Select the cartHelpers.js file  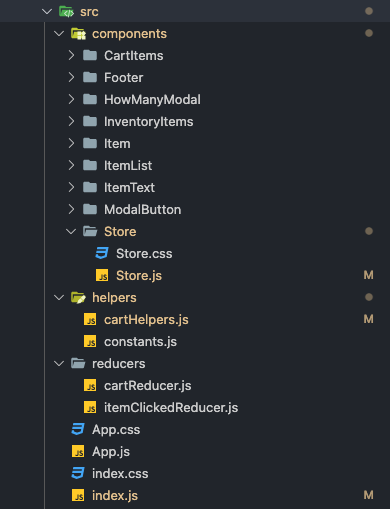[146, 320]
